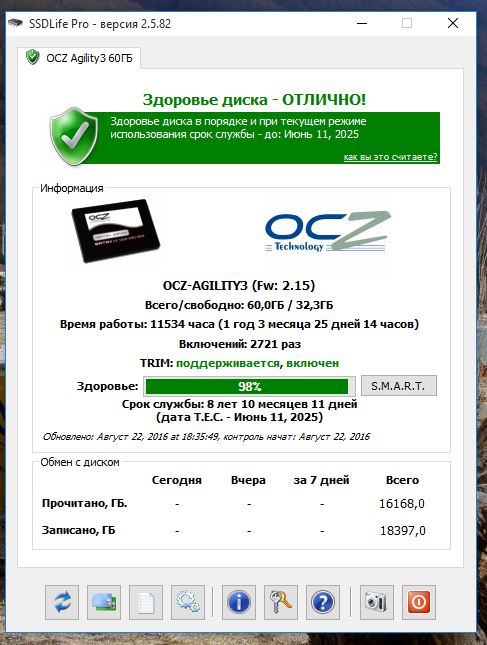487x645 pixels.
Task: Click the 'Сегодня' column header
Action: tap(177, 480)
